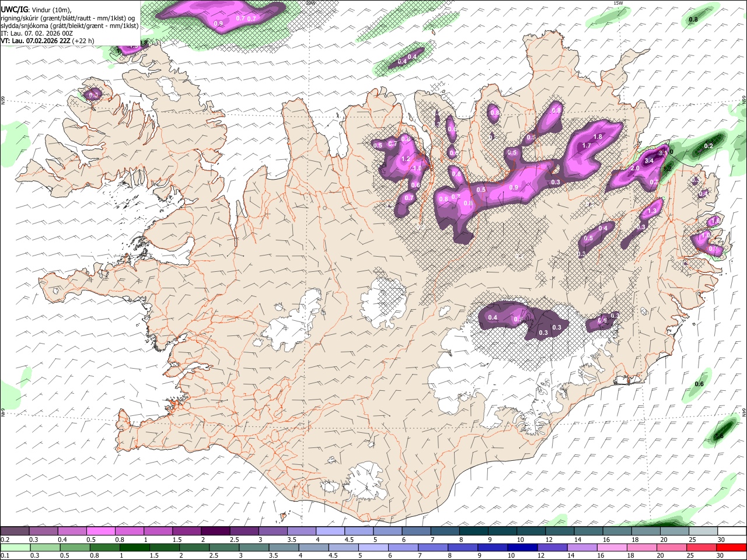The image size is (747, 560).
Task: Click the upper legend swatch starting at 0.2
Action: [x=15, y=531]
